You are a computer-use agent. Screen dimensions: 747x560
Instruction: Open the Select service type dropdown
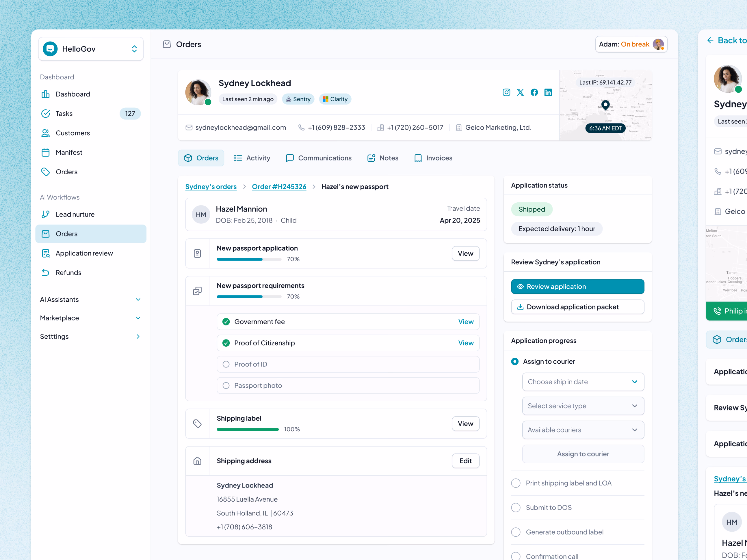click(x=583, y=406)
